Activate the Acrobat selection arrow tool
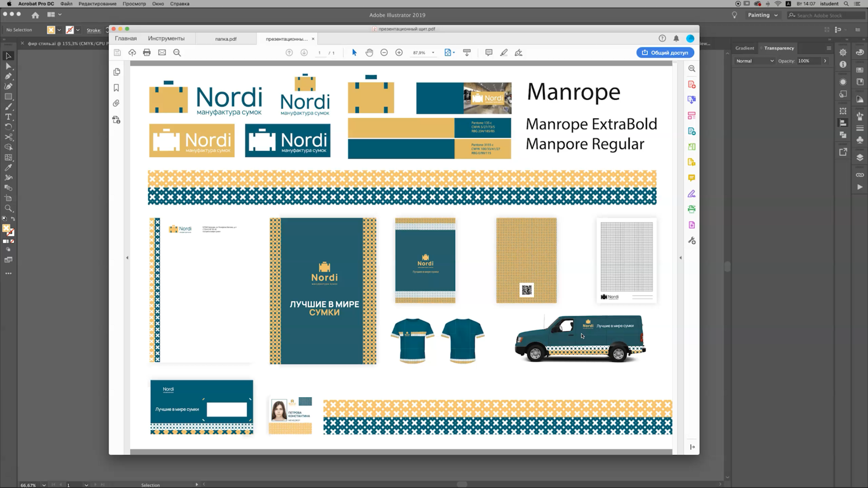This screenshot has height=488, width=868. (354, 53)
